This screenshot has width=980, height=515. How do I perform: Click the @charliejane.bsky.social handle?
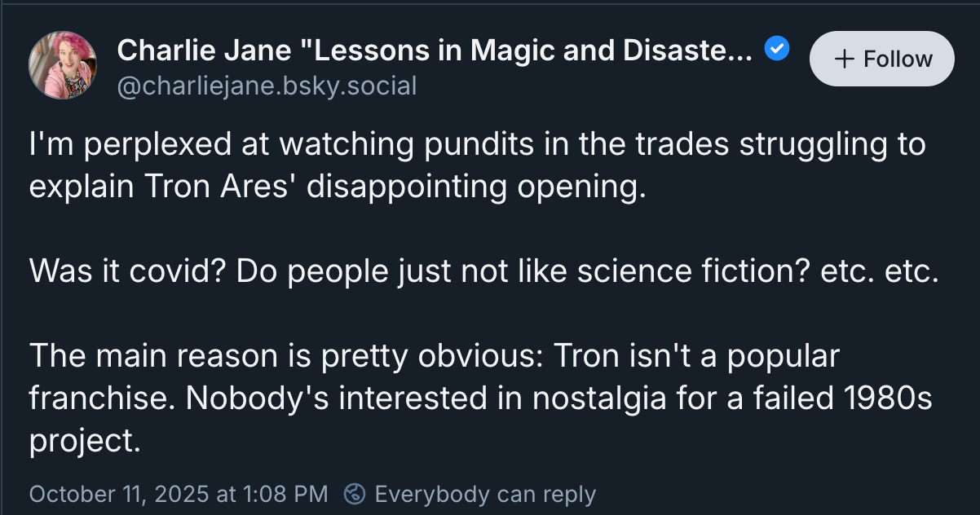(267, 86)
